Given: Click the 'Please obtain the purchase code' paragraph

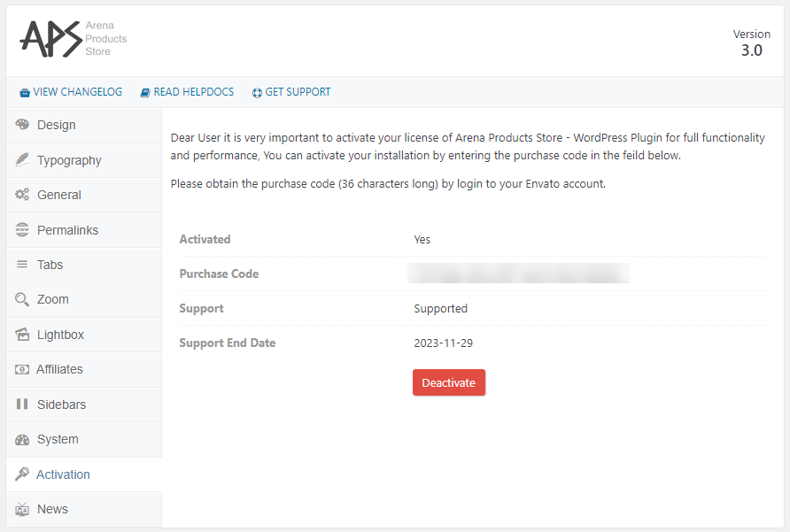Looking at the screenshot, I should (388, 184).
